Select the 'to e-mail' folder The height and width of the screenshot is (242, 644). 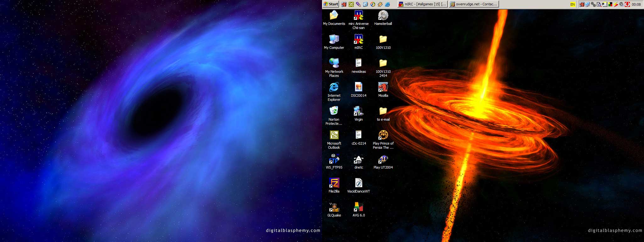383,111
